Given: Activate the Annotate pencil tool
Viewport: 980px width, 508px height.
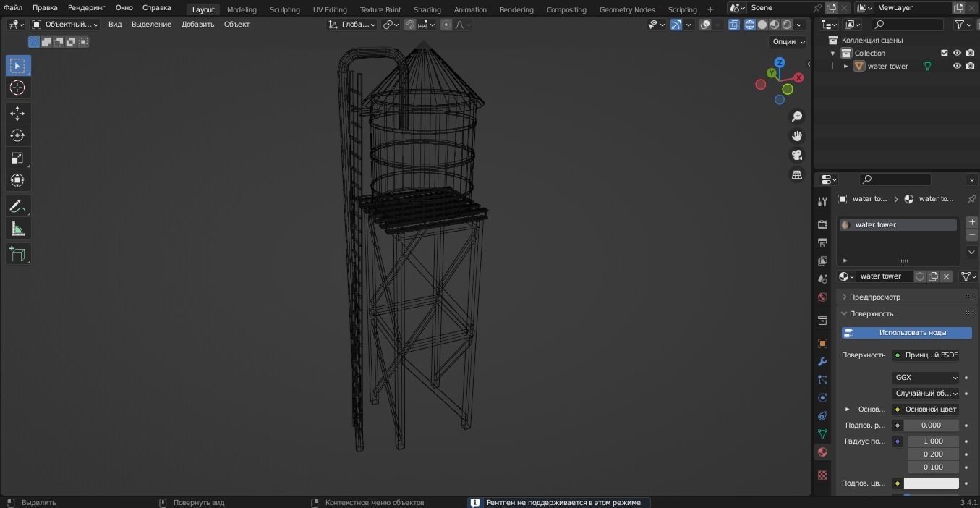Looking at the screenshot, I should 18,206.
